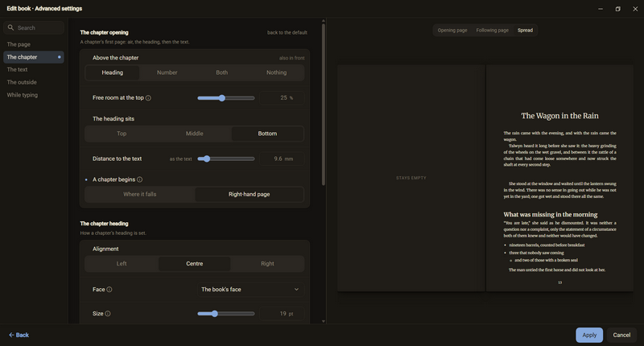Screen dimensions: 644x346
Task: Switch preview to Opening page
Action: [x=452, y=31]
